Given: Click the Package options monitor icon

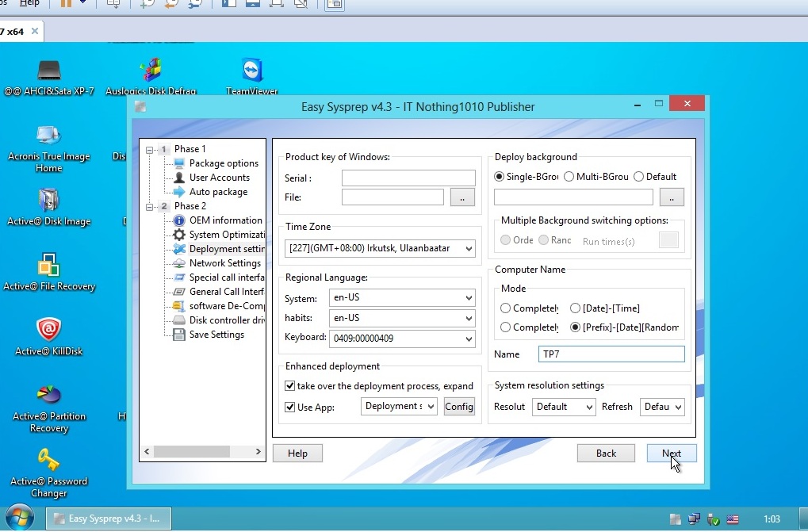Looking at the screenshot, I should pyautogui.click(x=179, y=163).
